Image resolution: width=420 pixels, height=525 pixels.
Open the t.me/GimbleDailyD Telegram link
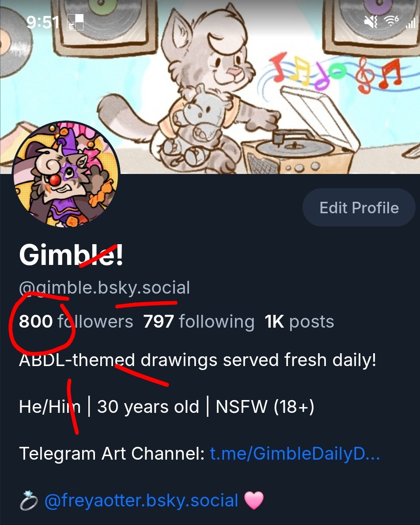coord(295,453)
